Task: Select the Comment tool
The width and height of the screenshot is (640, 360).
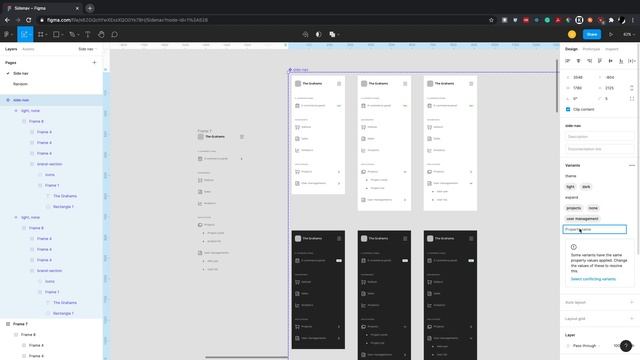Action: click(115, 35)
